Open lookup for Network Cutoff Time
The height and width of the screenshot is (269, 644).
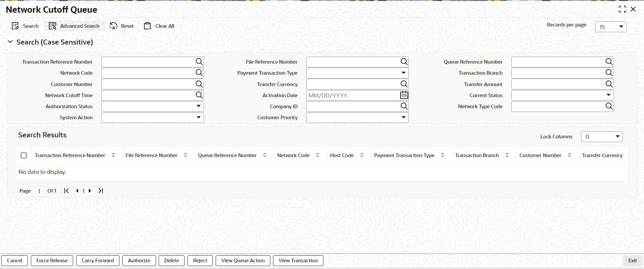pos(199,95)
